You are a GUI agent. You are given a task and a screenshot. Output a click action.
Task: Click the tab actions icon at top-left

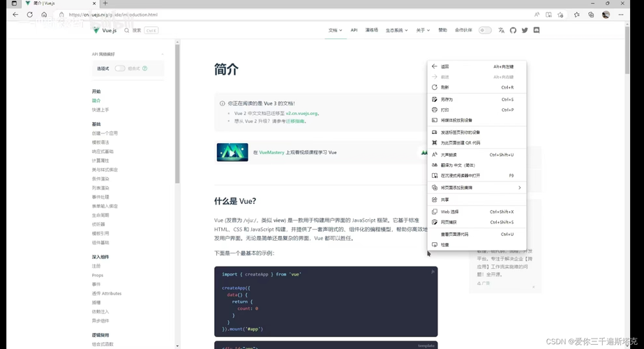[14, 3]
